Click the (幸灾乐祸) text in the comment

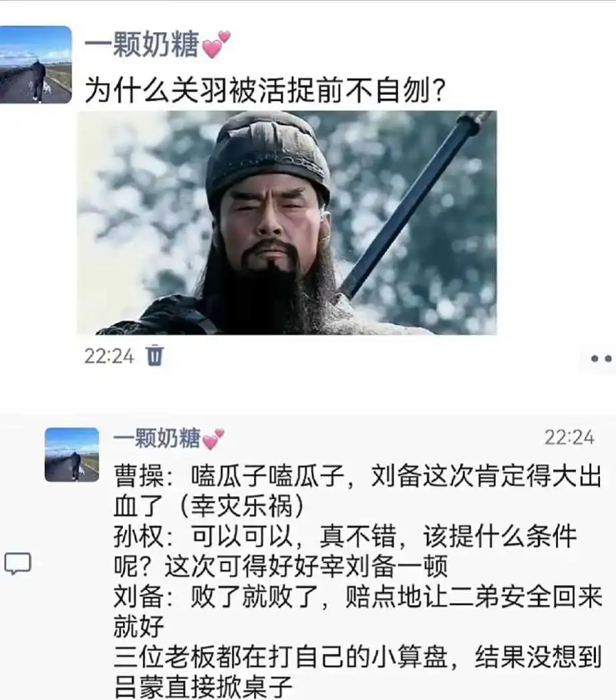tap(243, 506)
